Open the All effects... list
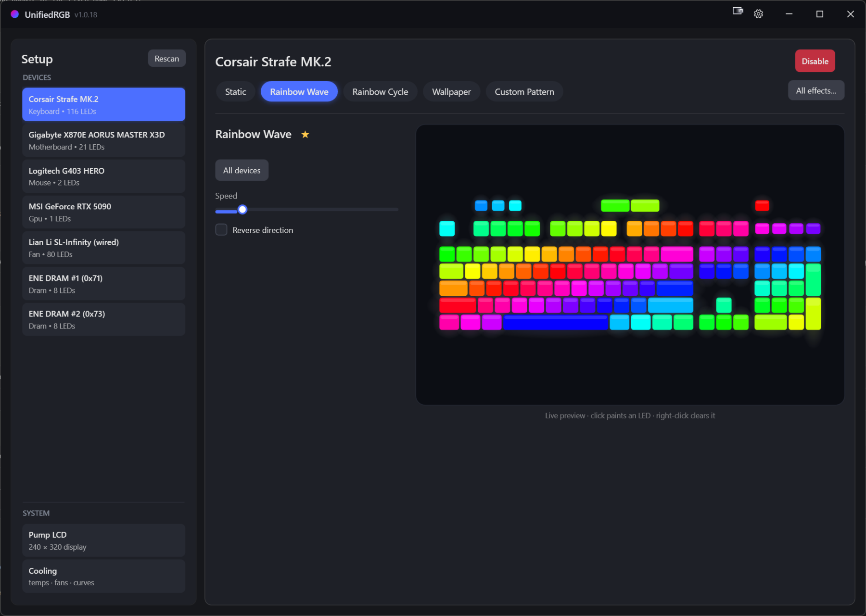 (x=816, y=90)
